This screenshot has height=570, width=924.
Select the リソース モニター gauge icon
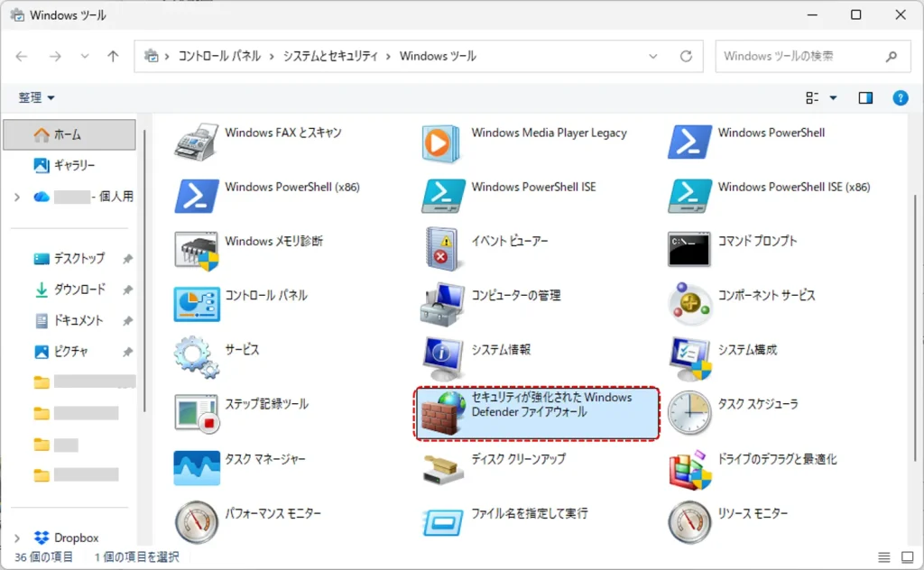point(689,521)
